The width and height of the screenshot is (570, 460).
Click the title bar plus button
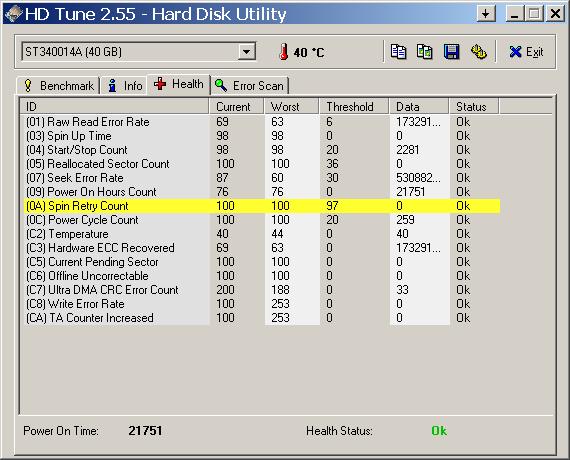(486, 14)
